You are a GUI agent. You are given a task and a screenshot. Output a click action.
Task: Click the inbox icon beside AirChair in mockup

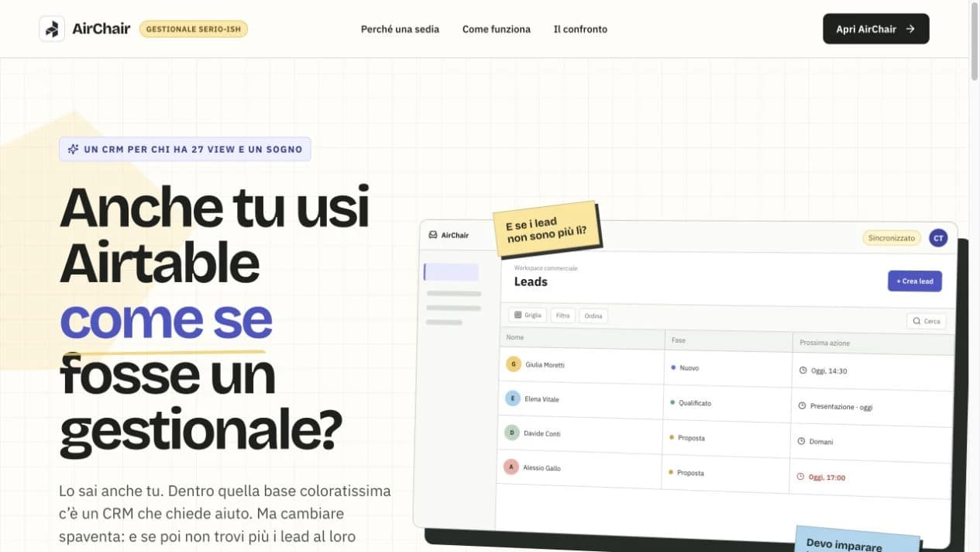coord(434,235)
